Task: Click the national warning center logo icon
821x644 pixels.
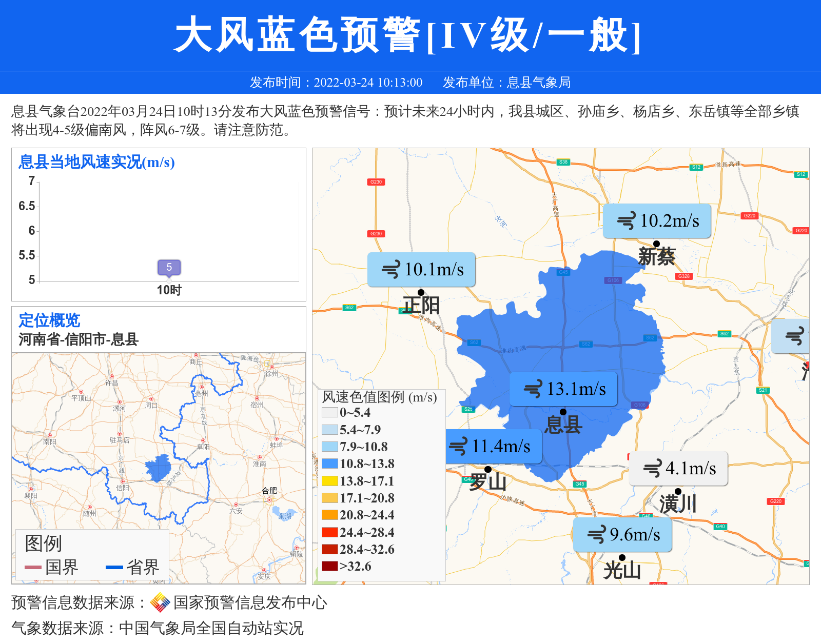Action: click(x=160, y=602)
